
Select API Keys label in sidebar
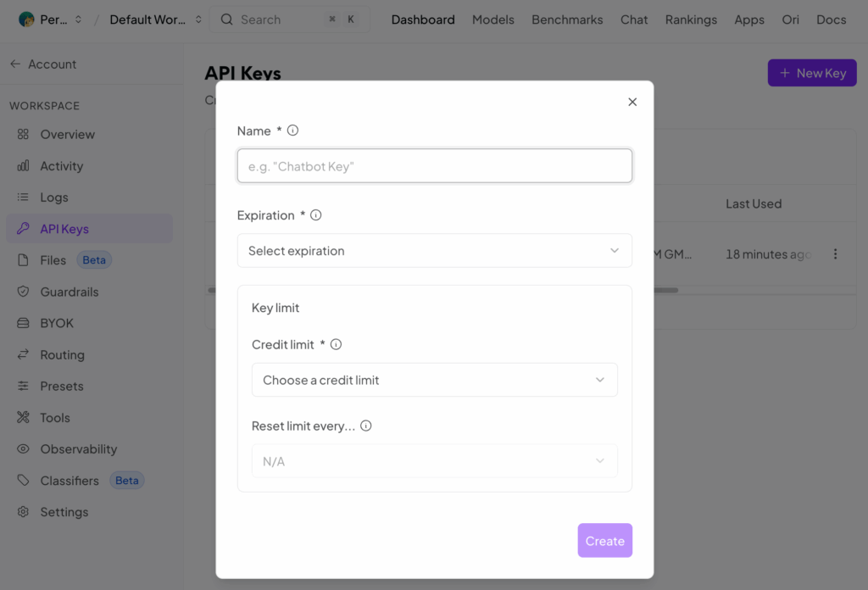point(64,229)
